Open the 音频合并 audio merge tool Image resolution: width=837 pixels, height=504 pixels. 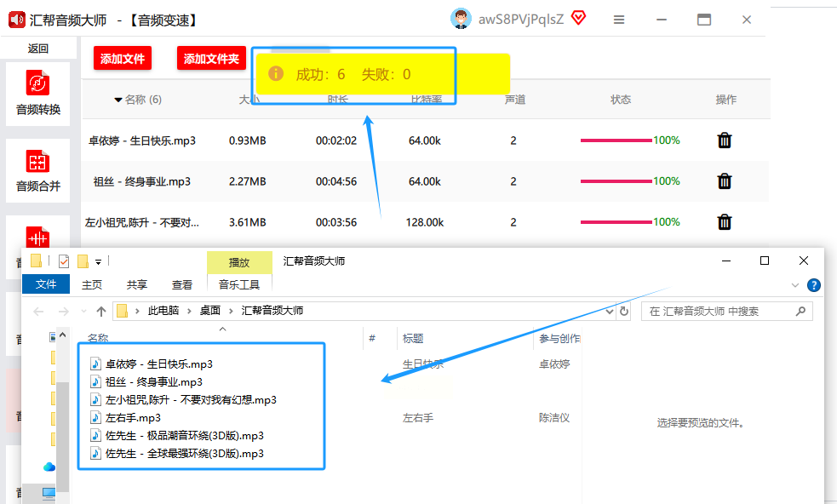38,171
